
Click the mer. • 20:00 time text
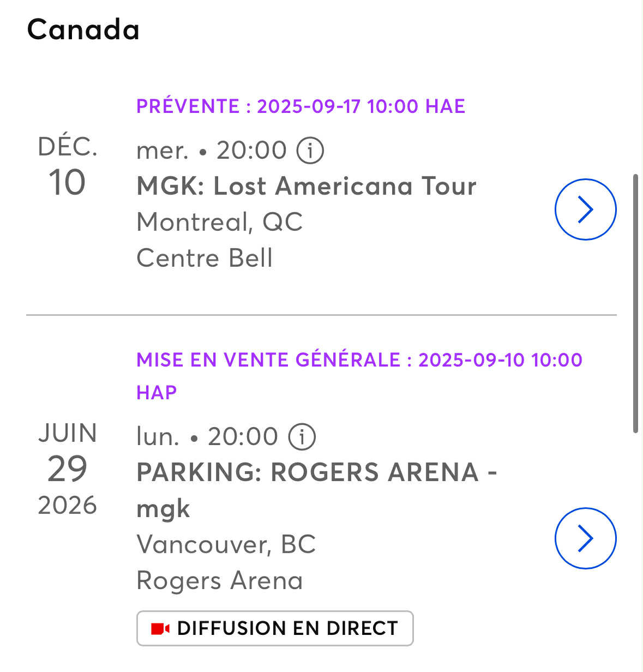(211, 150)
